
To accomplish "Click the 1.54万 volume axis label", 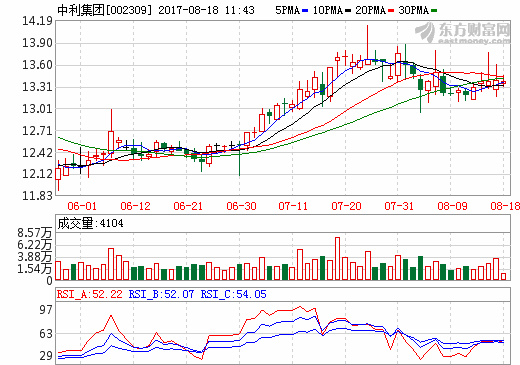I will (35, 269).
